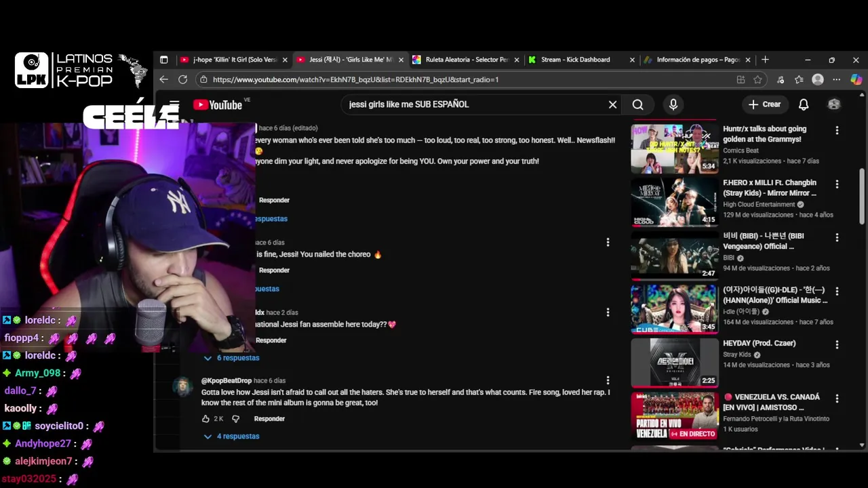The image size is (868, 488).
Task: Click the Crear button
Action: 764,104
